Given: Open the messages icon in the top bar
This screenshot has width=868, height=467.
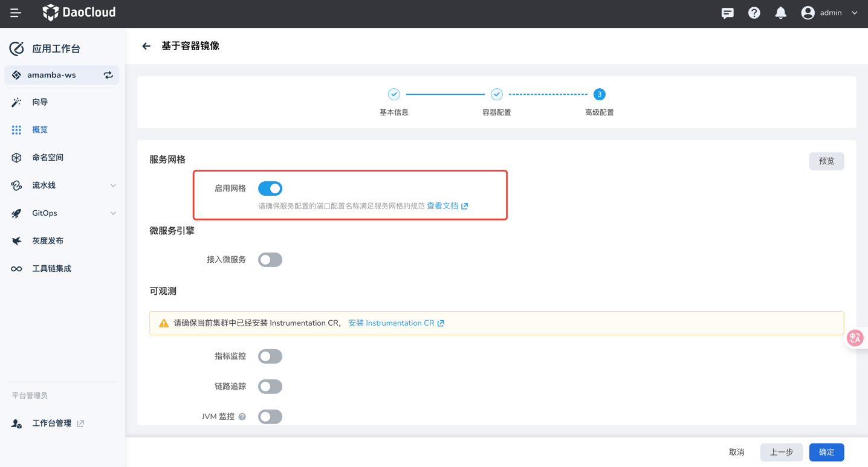Looking at the screenshot, I should pyautogui.click(x=727, y=12).
